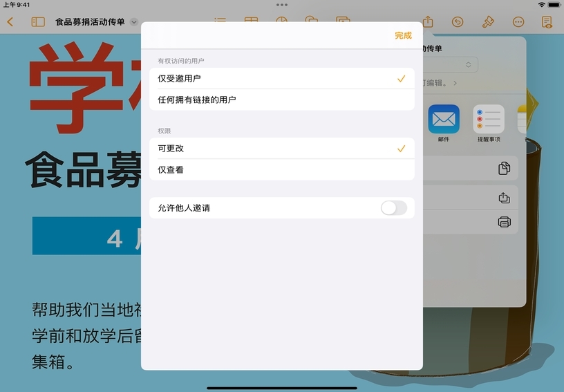Select 任何拥有链接的用户 access option
Viewport: 564px width, 392px height.
click(281, 100)
